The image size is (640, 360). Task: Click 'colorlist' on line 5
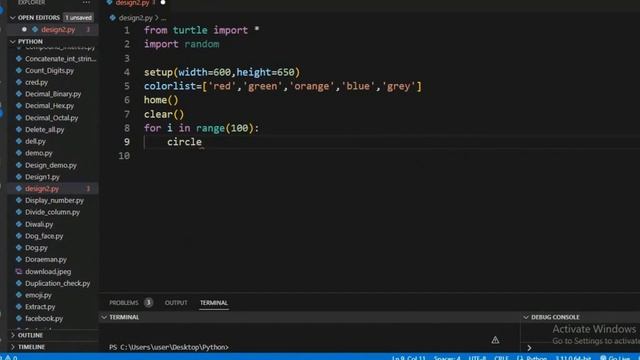(170, 86)
